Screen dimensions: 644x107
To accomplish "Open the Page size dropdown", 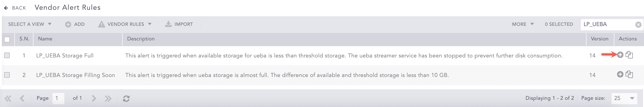I will [x=624, y=98].
